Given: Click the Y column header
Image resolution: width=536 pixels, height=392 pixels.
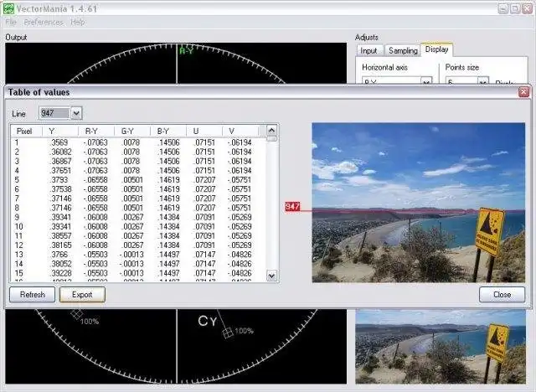Looking at the screenshot, I should point(60,132).
